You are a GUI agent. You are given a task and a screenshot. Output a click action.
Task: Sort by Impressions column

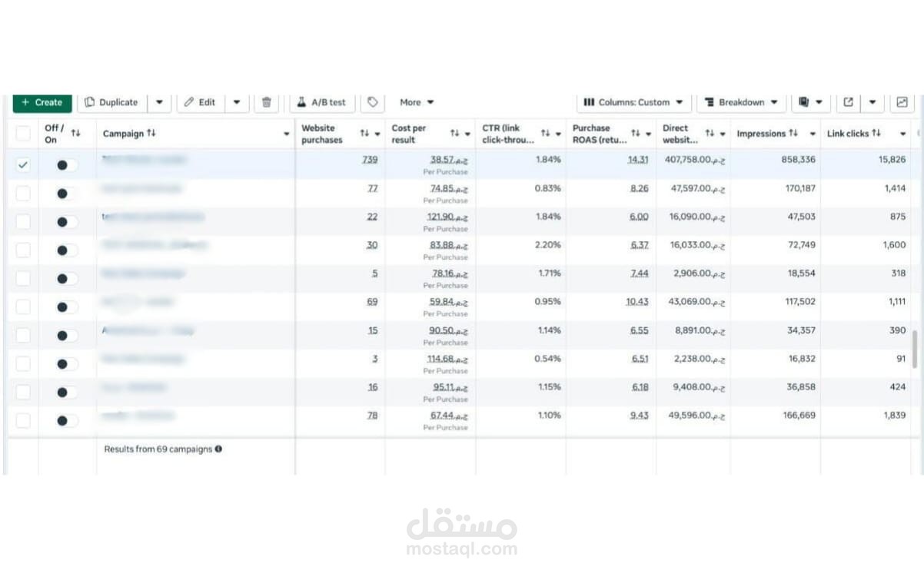click(x=793, y=134)
